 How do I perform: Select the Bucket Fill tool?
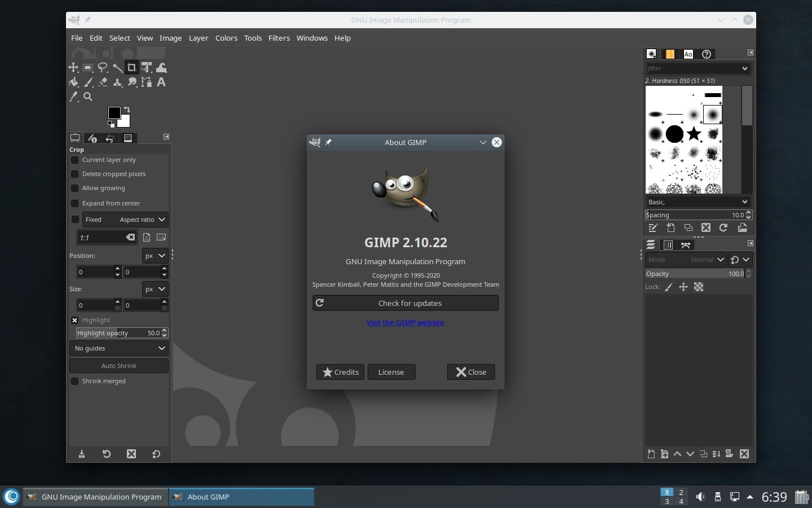pyautogui.click(x=73, y=82)
